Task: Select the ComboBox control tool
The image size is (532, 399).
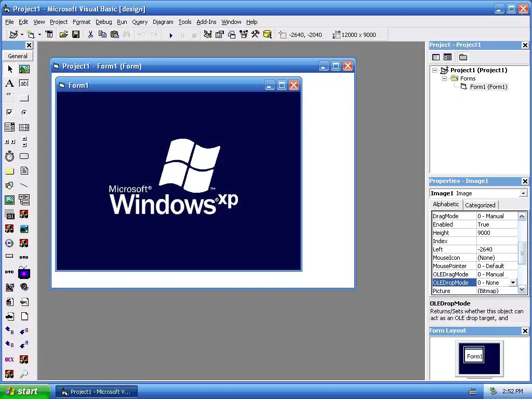Action: (x=9, y=127)
